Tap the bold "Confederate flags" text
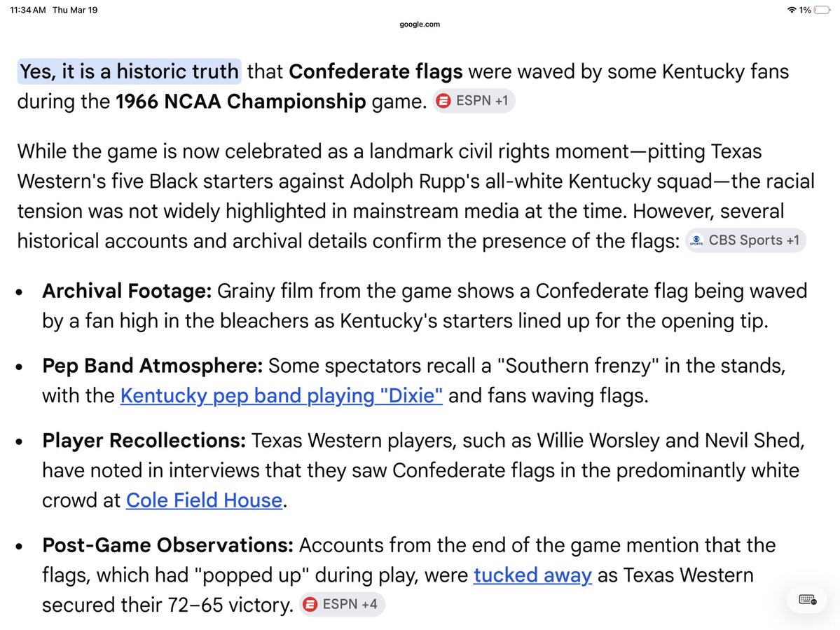 (x=376, y=71)
